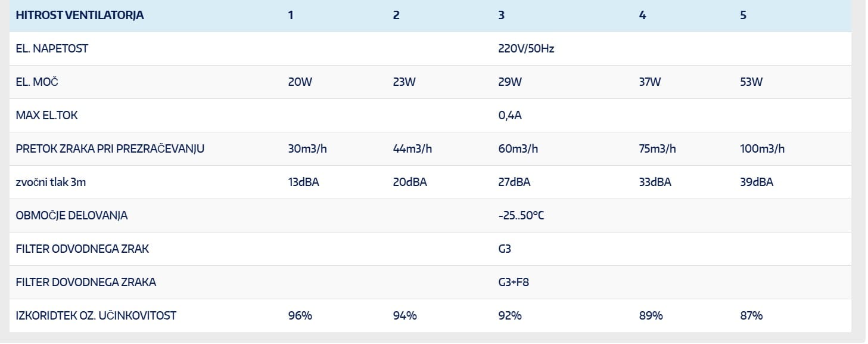Click the MAX EL.TOK row label
Viewport: 868px width, 344px height.
47,116
